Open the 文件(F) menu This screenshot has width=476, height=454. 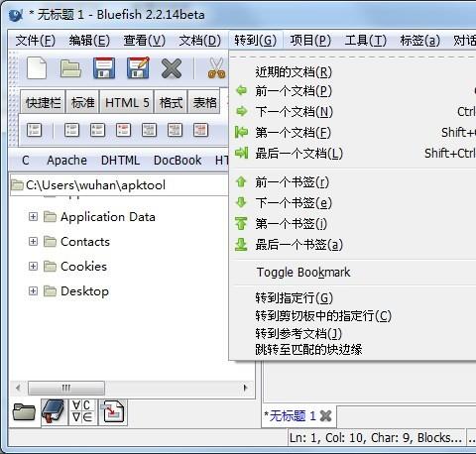click(x=36, y=41)
